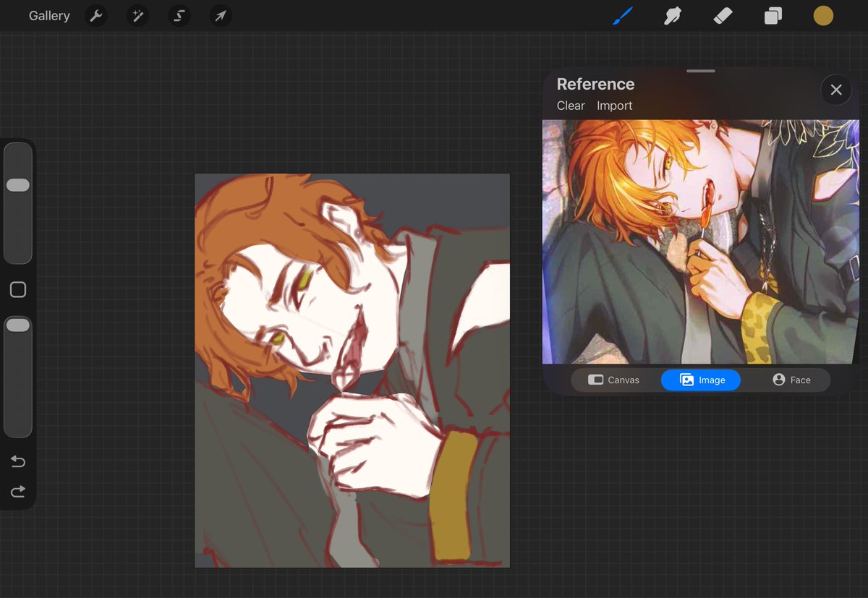868x598 pixels.
Task: Tap the reference image in the panel
Action: 701,242
